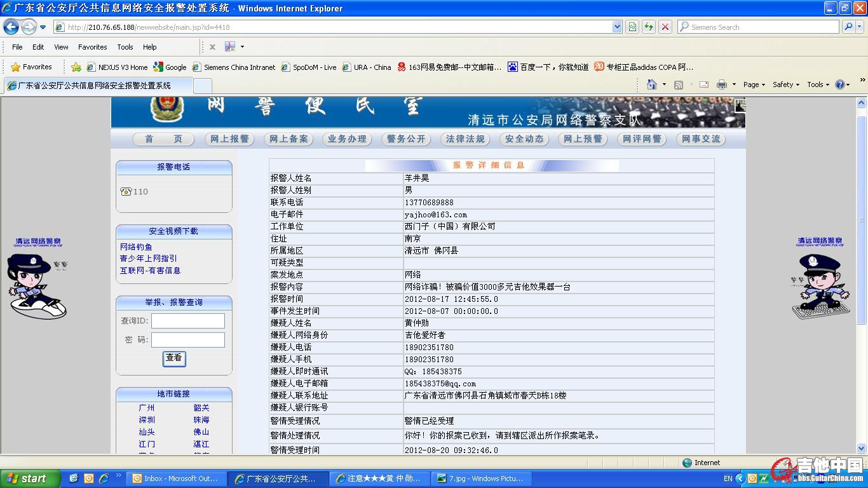The height and width of the screenshot is (488, 868).
Task: Open the Page dropdown menu
Action: 754,85
